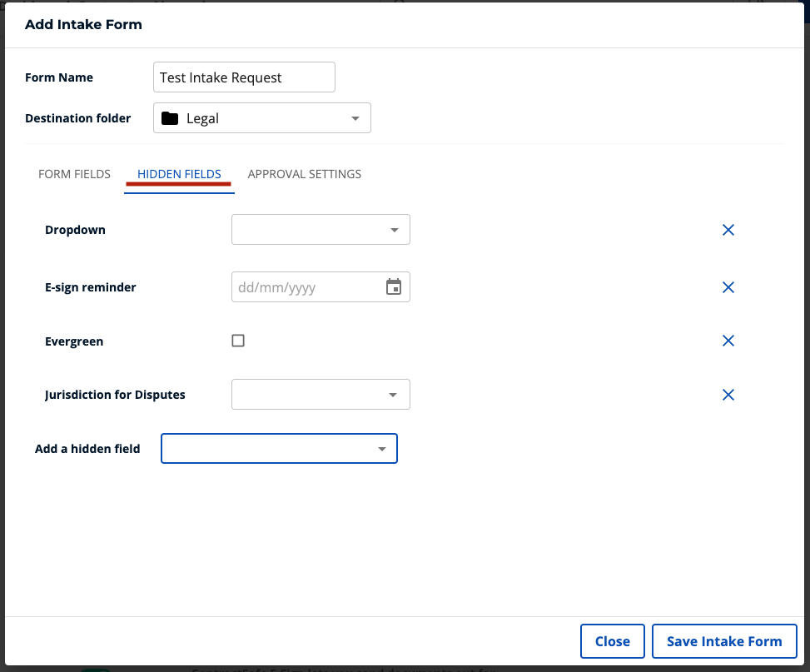This screenshot has width=810, height=672.
Task: Click the Dropdown field's chevron arrow
Action: click(394, 229)
